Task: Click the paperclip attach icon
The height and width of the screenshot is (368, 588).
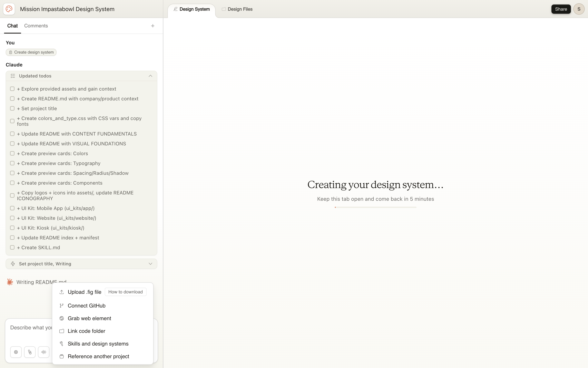Action: coord(30,352)
